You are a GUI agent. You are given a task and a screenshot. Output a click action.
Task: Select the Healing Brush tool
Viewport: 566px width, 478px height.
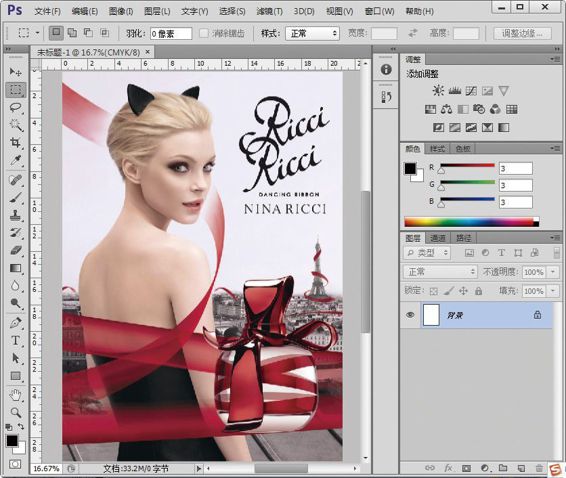pyautogui.click(x=15, y=180)
